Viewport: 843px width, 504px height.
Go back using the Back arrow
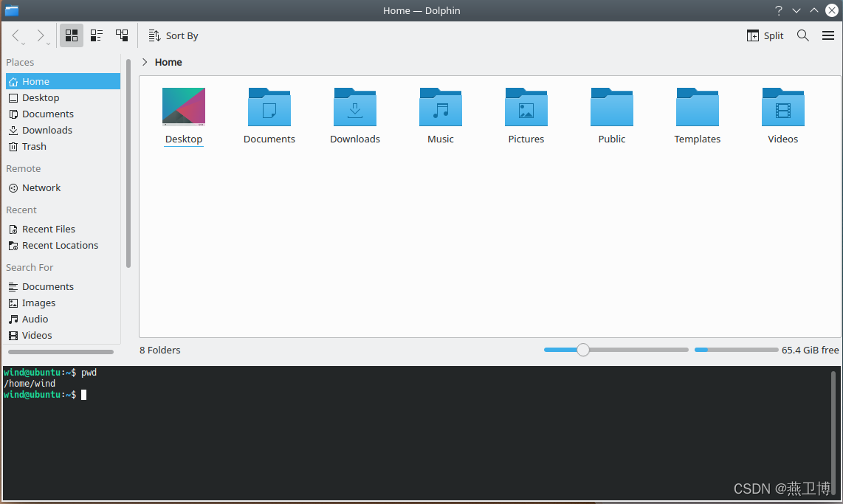coord(16,35)
